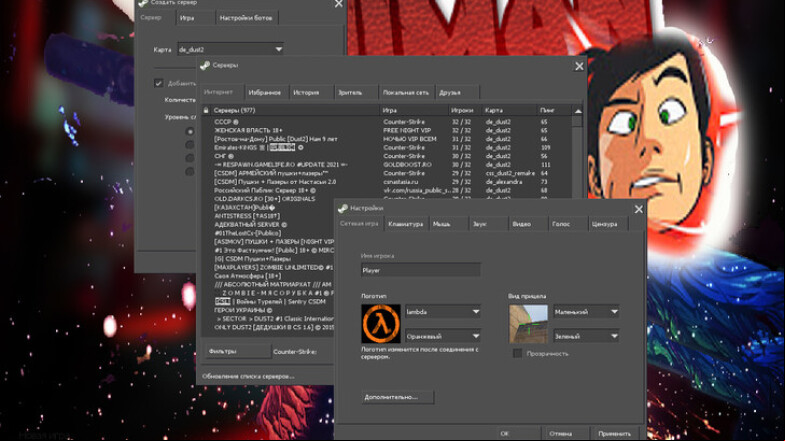This screenshot has width=785, height=441.
Task: Select the ЖЕНСКАЯ ВЛАСТЬ 18+ server row
Action: click(387, 130)
